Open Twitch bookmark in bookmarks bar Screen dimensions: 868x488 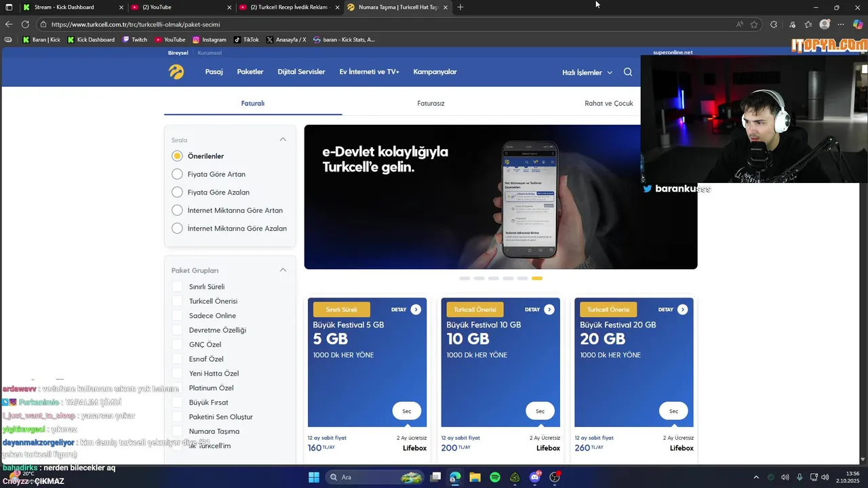[x=135, y=39]
